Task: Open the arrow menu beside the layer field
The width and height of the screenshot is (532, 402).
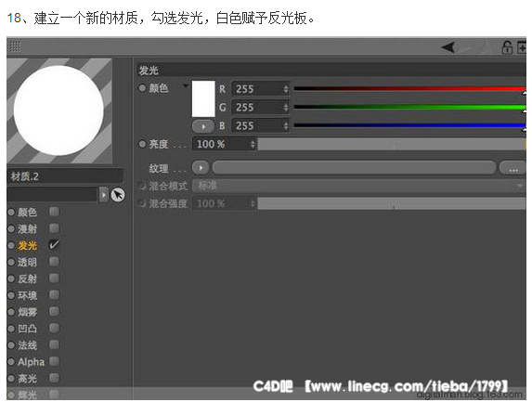Action: pos(103,195)
